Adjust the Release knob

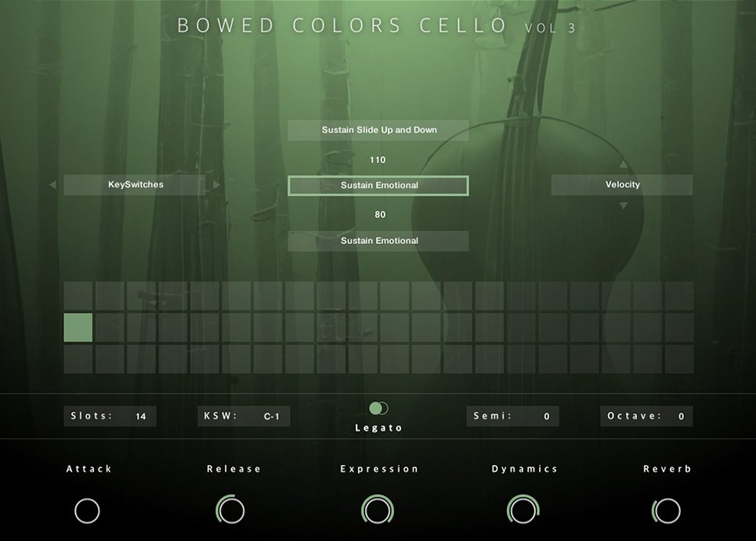pyautogui.click(x=233, y=510)
